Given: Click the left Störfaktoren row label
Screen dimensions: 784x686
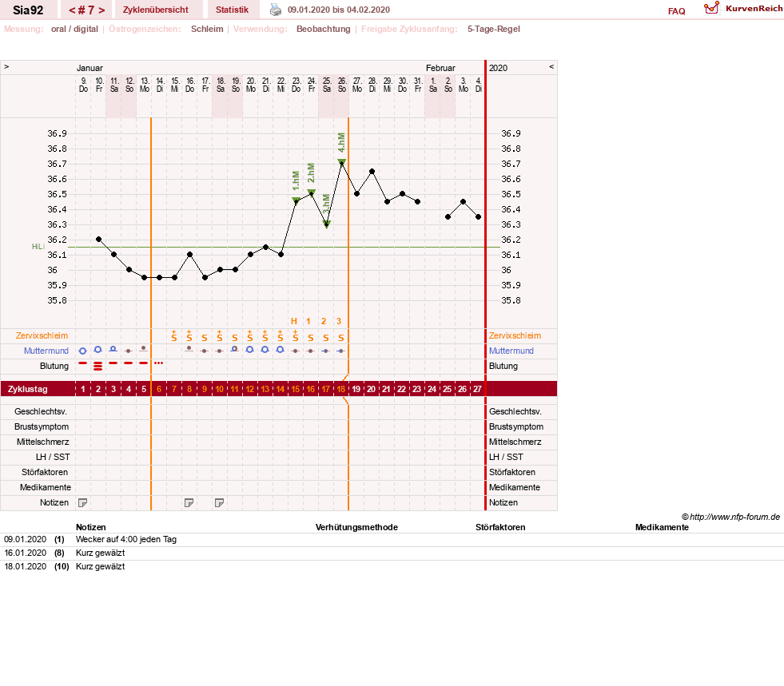Looking at the screenshot, I should click(46, 472).
